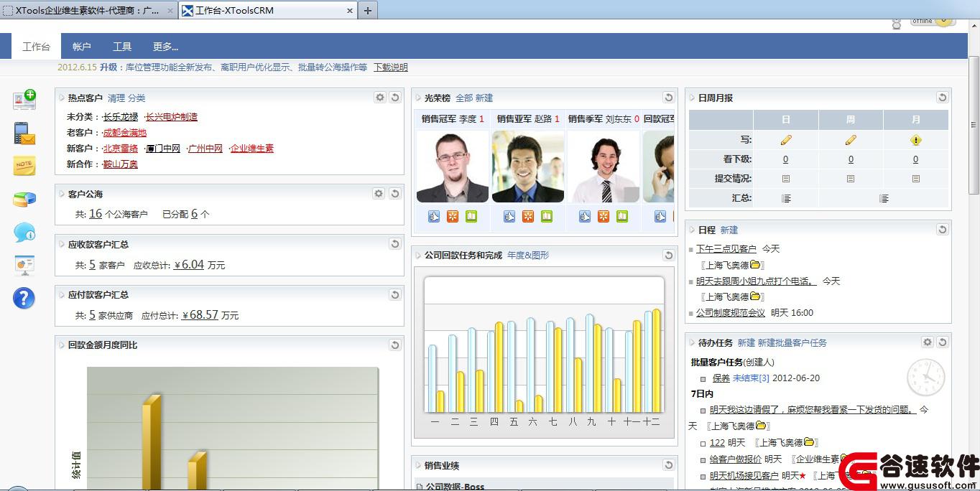Click the page vertical scrollbar
This screenshot has height=491, width=980.
pyautogui.click(x=974, y=124)
